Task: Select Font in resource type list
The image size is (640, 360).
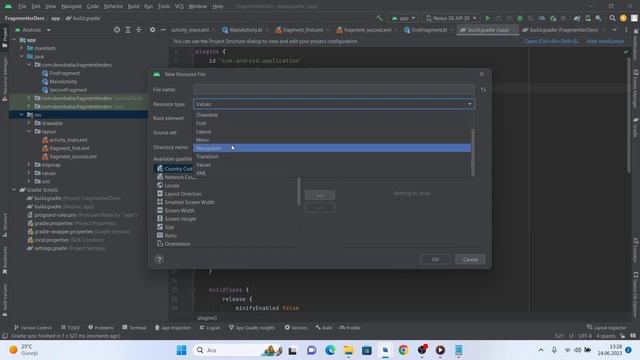Action: pos(332,123)
